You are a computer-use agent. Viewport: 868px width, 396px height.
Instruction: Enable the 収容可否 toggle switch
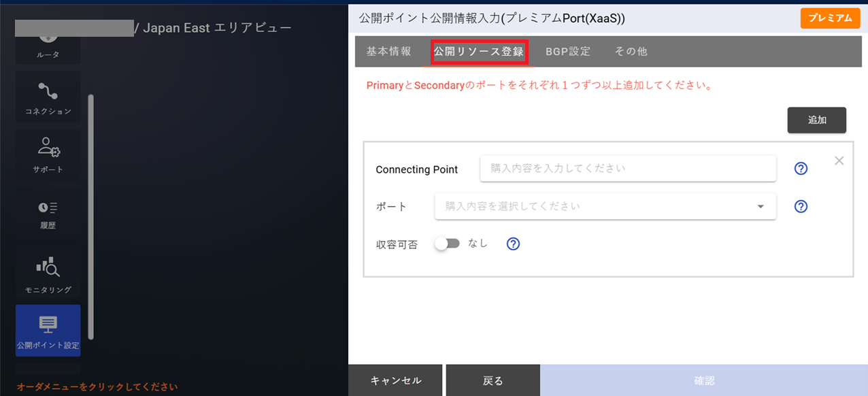(x=448, y=242)
